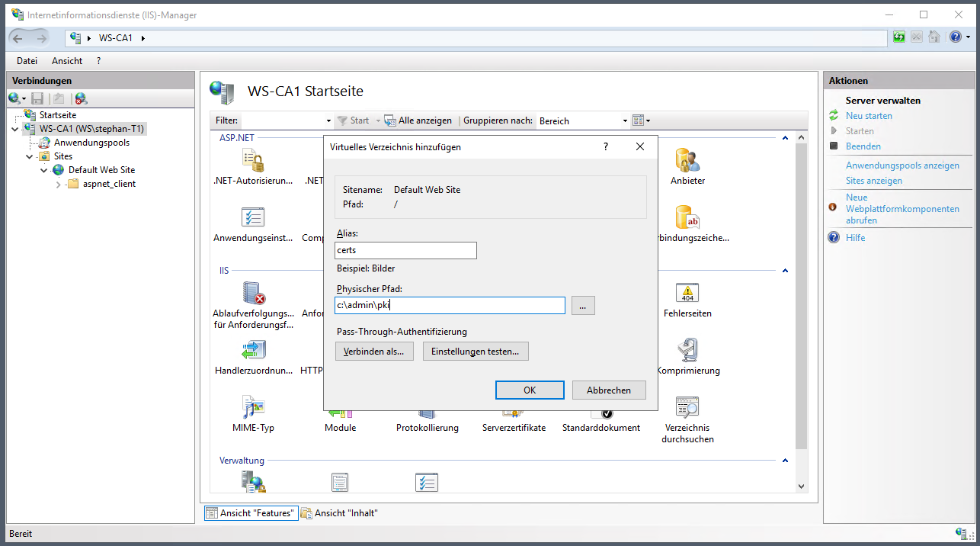Click Alle anzeigen in filter bar
Image resolution: width=980 pixels, height=546 pixels.
[x=418, y=120]
